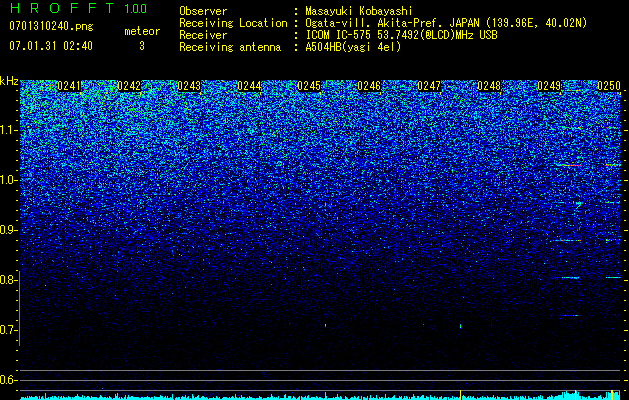Click the kHz axis unit label

tap(9, 81)
